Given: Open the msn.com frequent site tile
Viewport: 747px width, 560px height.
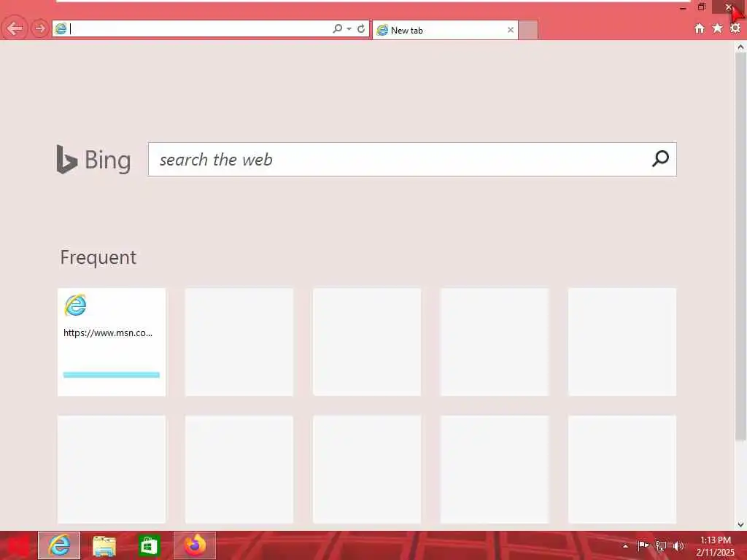Looking at the screenshot, I should point(112,342).
